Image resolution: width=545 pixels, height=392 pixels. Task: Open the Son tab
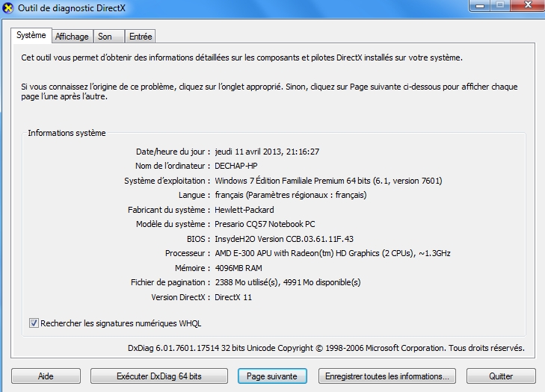108,37
